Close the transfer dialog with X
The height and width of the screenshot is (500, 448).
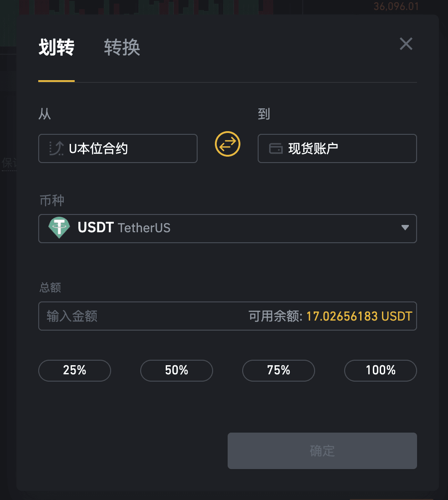coord(406,44)
